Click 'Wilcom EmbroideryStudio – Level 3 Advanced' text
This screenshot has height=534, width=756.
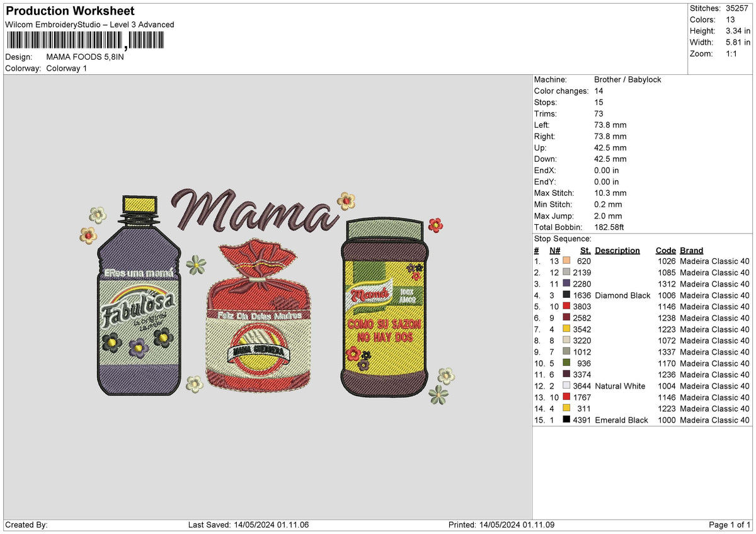point(89,25)
